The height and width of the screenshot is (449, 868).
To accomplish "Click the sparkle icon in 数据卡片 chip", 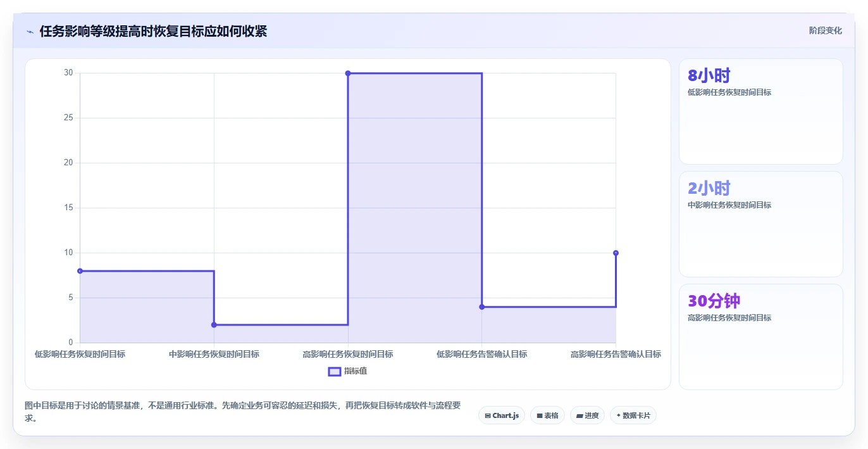I will [x=619, y=415].
